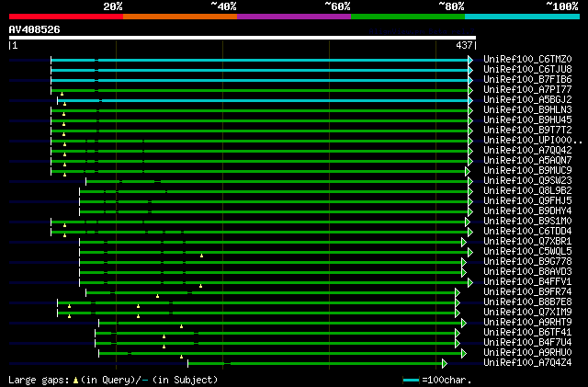Click the red ~20% identity color segment

(66, 17)
